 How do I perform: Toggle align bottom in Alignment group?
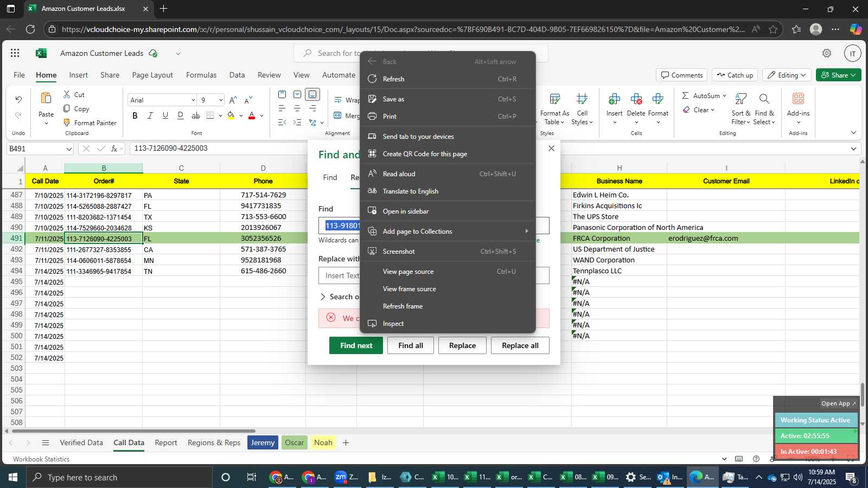[x=312, y=94]
